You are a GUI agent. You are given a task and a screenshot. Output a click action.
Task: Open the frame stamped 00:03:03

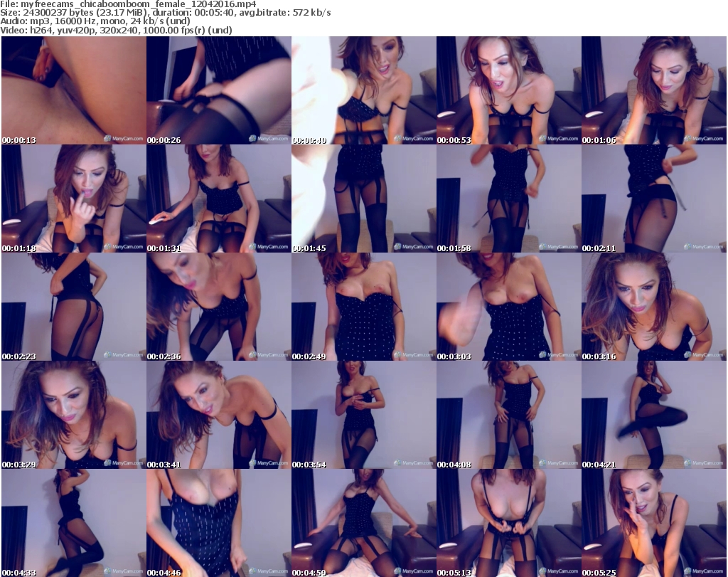(x=508, y=307)
